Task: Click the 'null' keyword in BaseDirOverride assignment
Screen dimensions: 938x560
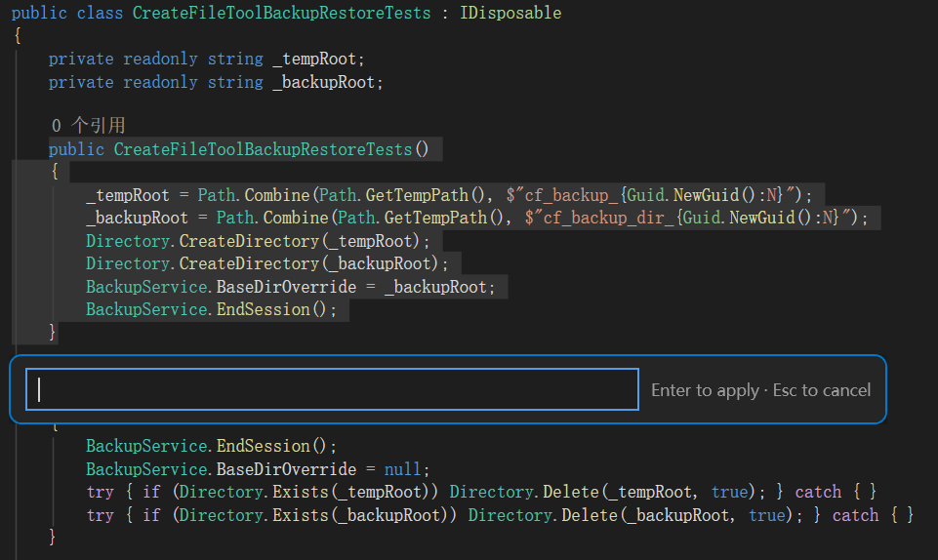Action: click(x=402, y=469)
